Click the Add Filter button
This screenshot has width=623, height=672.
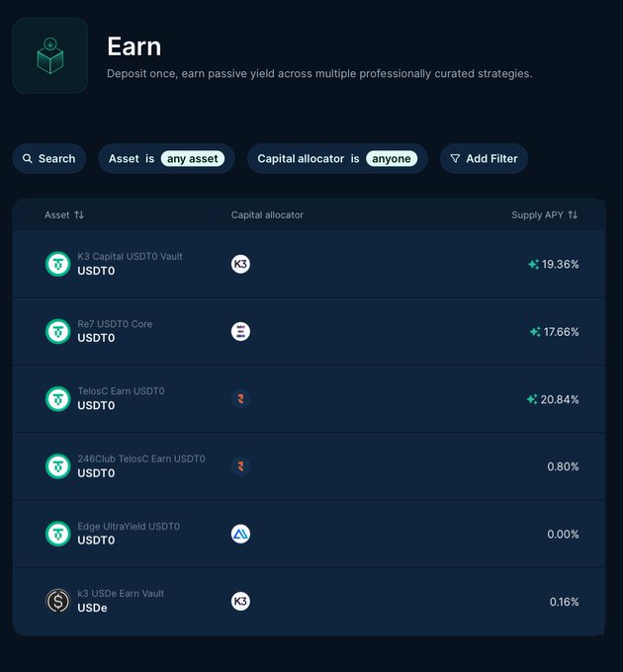[x=484, y=158]
